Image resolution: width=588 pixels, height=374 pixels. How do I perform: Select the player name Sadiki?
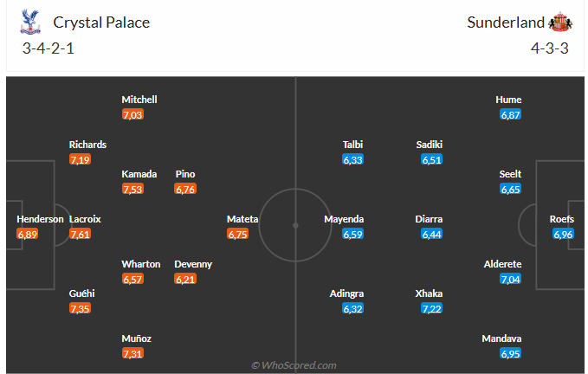[x=429, y=145]
